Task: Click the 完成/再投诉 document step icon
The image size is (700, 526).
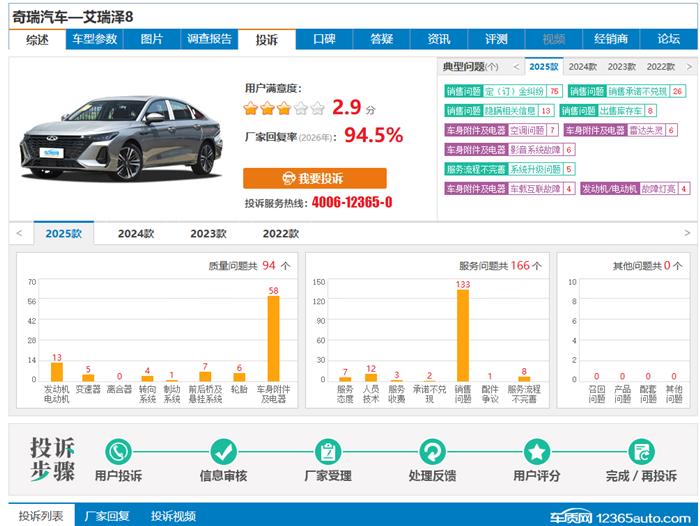Action: (641, 451)
